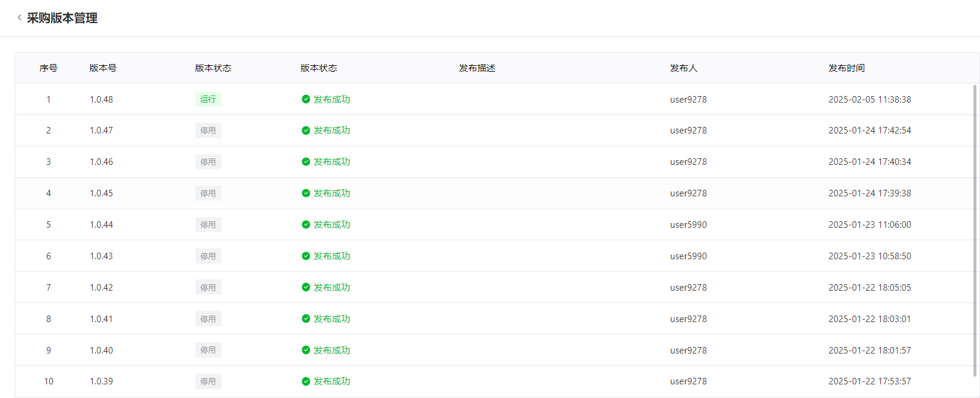Click the 发布描述 column header
This screenshot has height=398, width=980.
click(477, 68)
